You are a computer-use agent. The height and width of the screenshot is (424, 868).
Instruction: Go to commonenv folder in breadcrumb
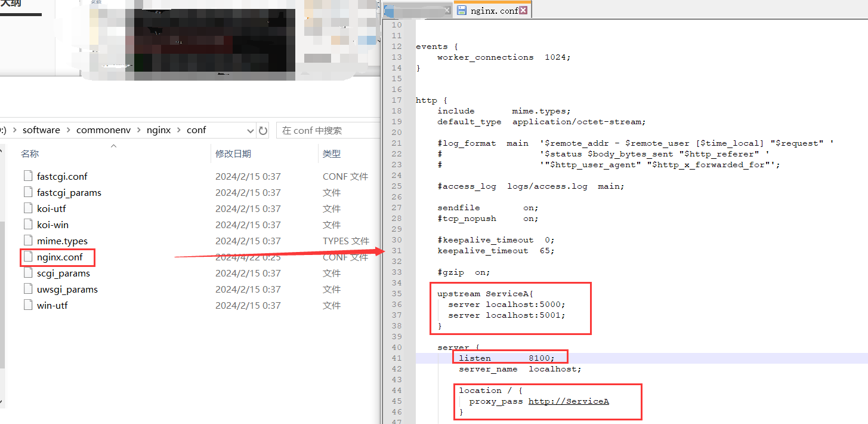click(x=104, y=130)
